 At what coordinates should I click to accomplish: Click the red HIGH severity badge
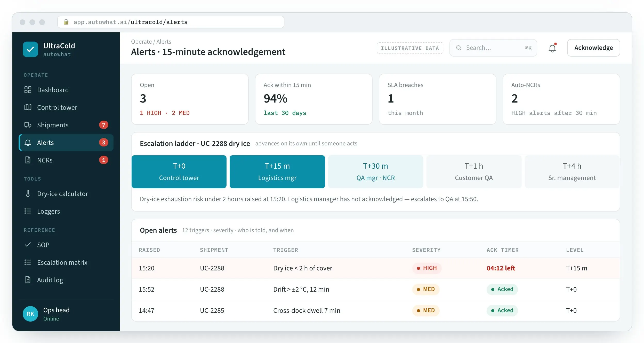(427, 268)
